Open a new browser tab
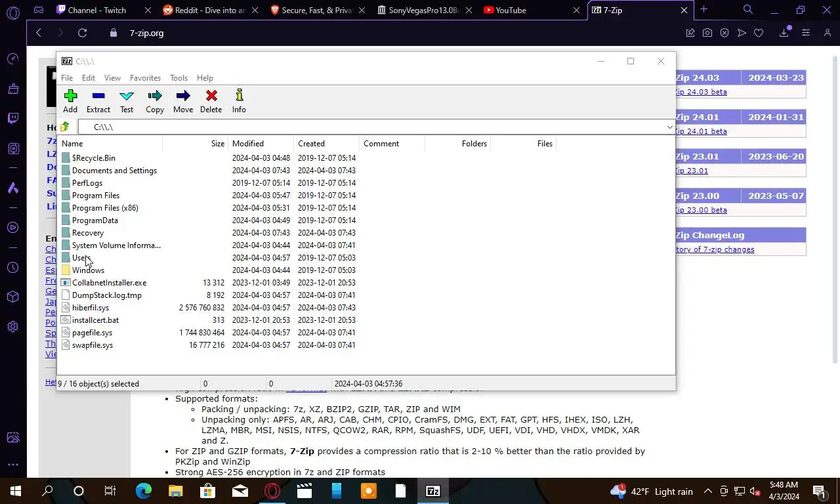The image size is (840, 504). (x=703, y=10)
